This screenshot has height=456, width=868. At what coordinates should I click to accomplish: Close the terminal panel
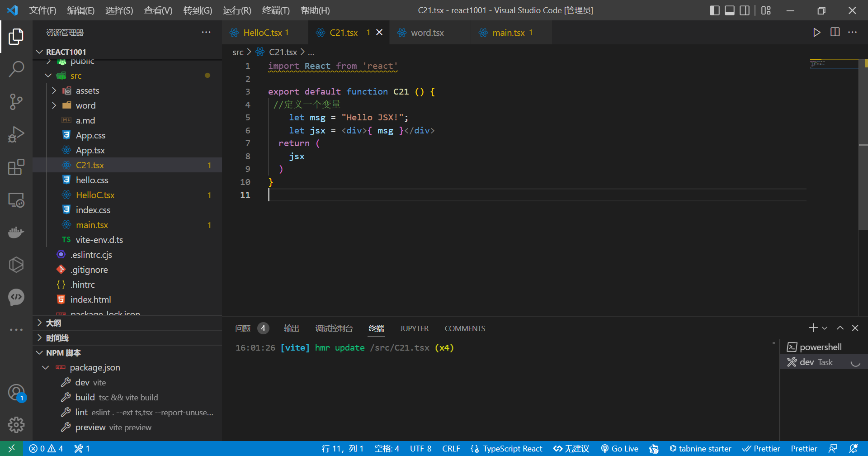click(855, 328)
